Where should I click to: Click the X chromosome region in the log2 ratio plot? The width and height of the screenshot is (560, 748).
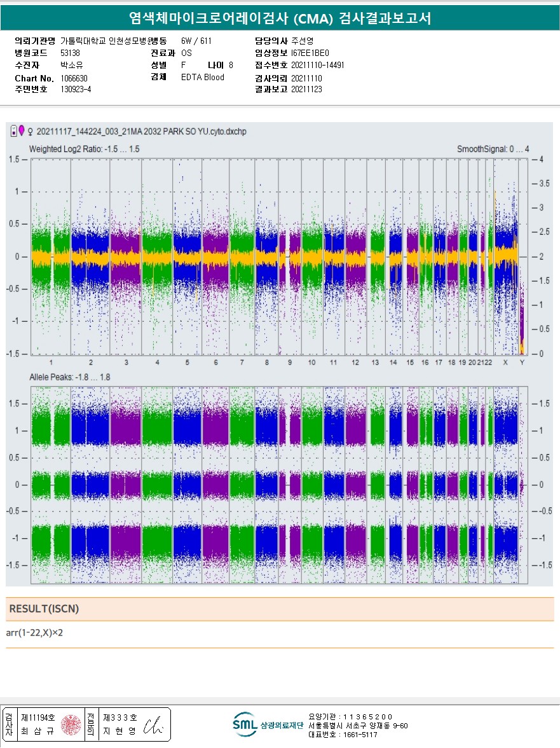point(506,257)
